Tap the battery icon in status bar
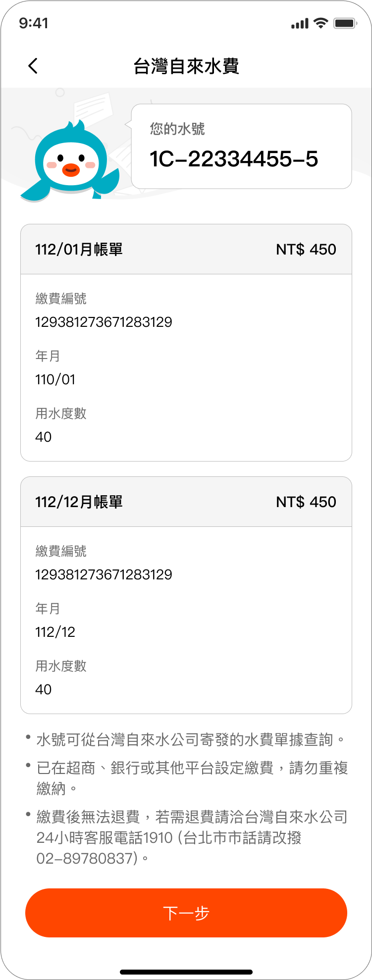This screenshot has width=372, height=980. (x=345, y=23)
